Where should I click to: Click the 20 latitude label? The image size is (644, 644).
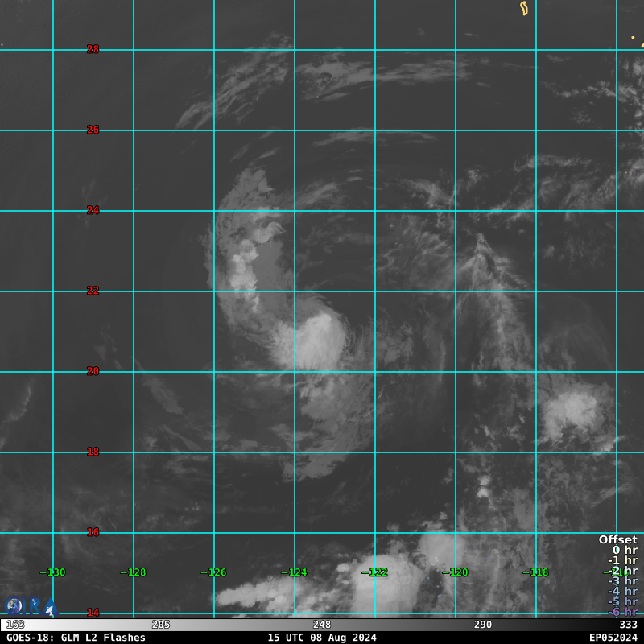[93, 371]
